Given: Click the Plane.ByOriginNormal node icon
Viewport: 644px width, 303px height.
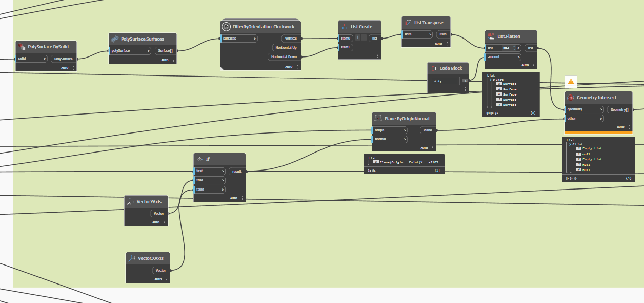Looking at the screenshot, I should [378, 118].
